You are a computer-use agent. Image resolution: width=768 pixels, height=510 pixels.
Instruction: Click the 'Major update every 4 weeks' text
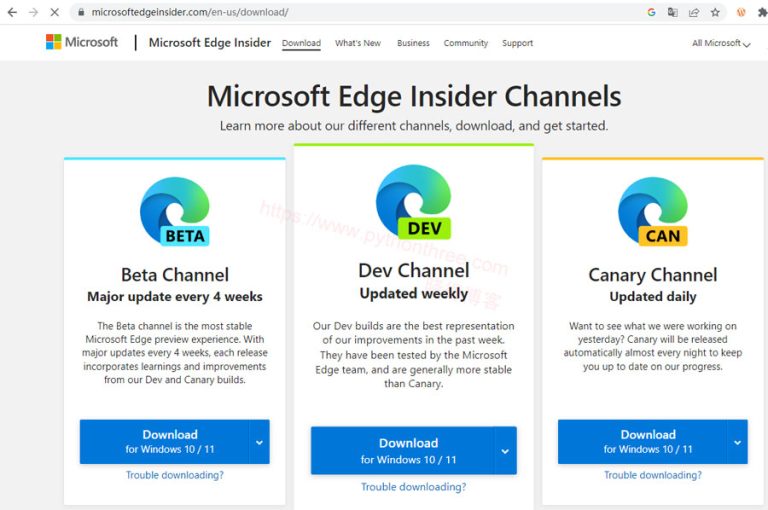pos(175,297)
